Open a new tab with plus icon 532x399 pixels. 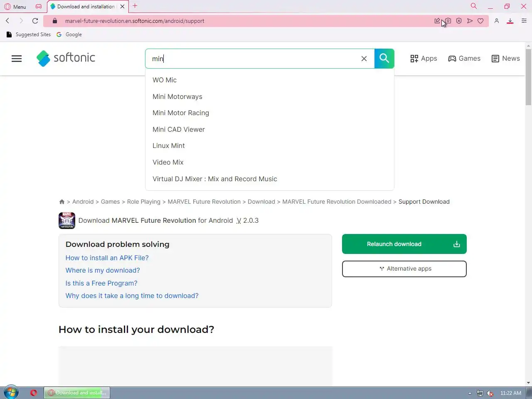pyautogui.click(x=135, y=6)
